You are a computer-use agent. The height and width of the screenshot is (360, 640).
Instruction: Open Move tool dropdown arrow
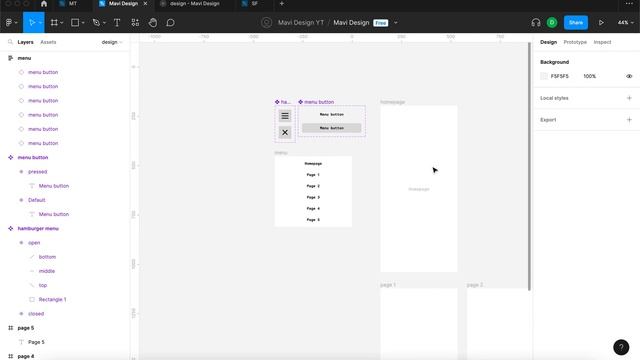click(x=40, y=23)
